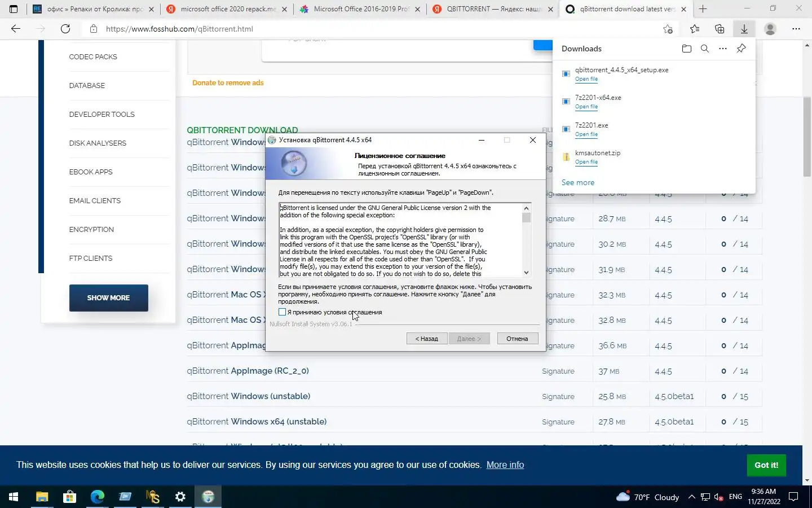Select DATABASE category
The height and width of the screenshot is (508, 812).
[x=87, y=86]
